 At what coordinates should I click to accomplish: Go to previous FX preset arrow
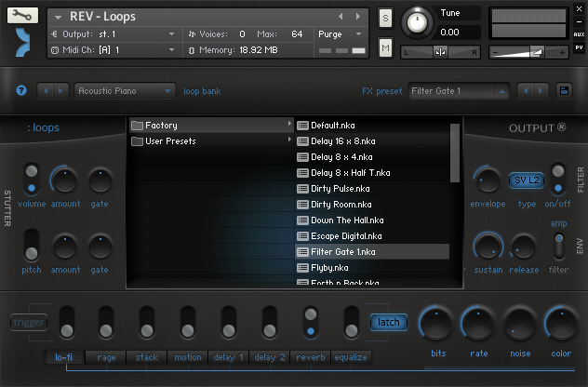click(526, 91)
